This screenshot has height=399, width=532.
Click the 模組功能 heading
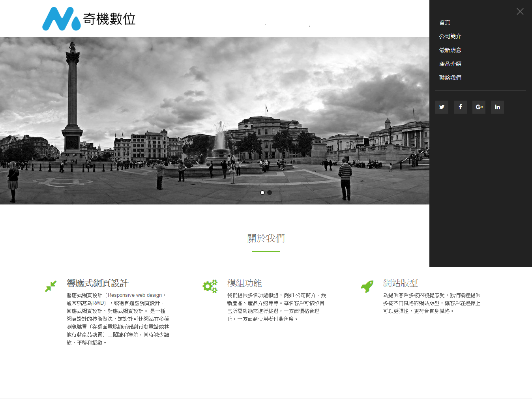click(x=244, y=283)
